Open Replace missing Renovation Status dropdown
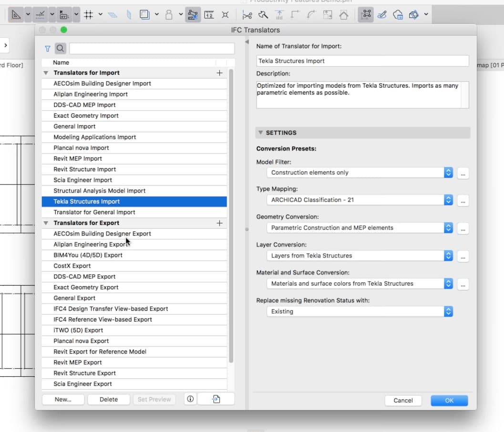Image resolution: width=504 pixels, height=432 pixels. [x=360, y=311]
